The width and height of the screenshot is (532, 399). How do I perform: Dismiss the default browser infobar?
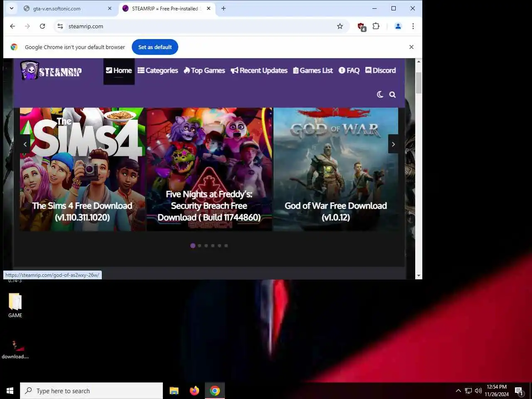(411, 47)
